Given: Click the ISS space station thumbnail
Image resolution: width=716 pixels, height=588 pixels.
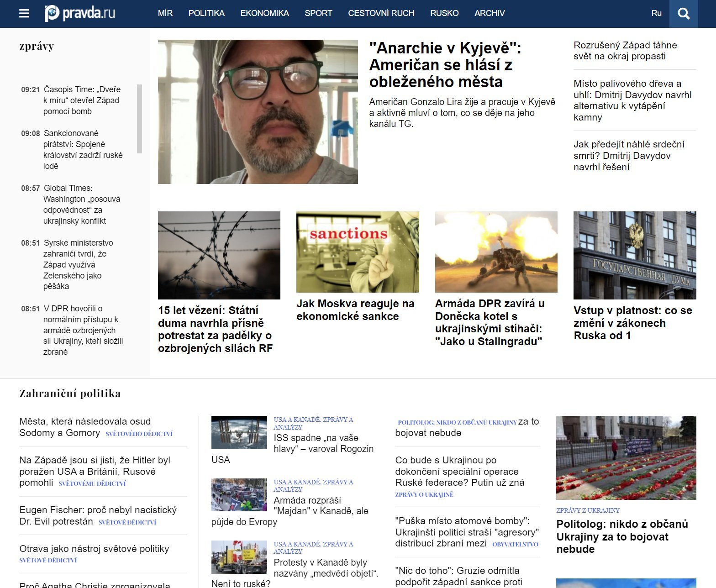Looking at the screenshot, I should click(x=239, y=432).
